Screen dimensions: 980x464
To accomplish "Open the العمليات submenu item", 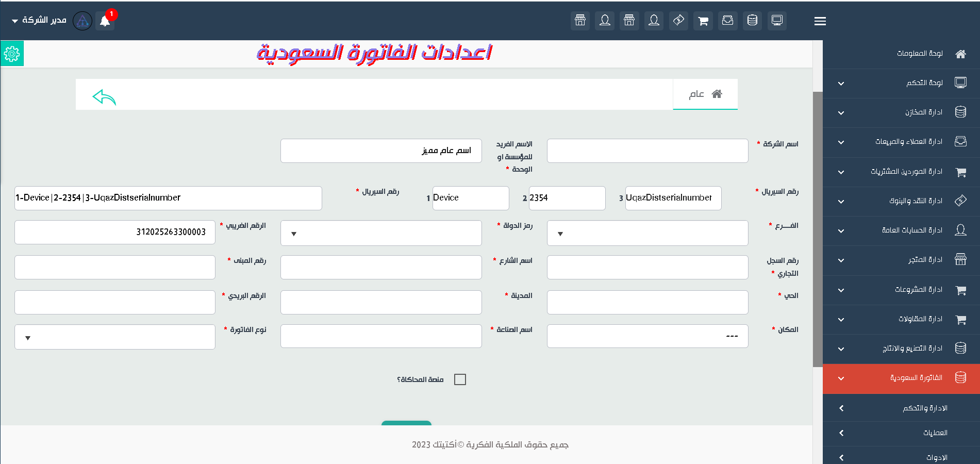I will [935, 433].
